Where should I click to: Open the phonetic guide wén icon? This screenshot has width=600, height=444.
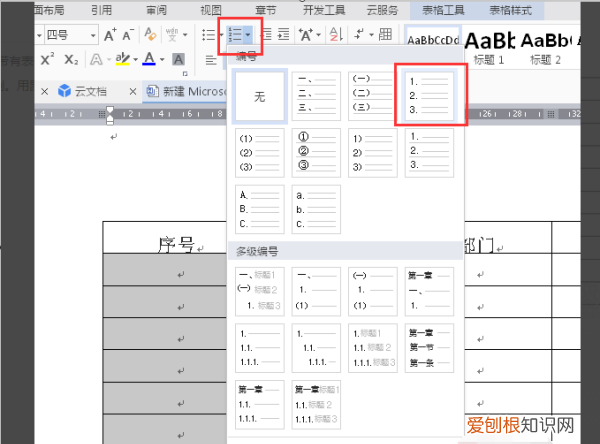click(x=172, y=34)
